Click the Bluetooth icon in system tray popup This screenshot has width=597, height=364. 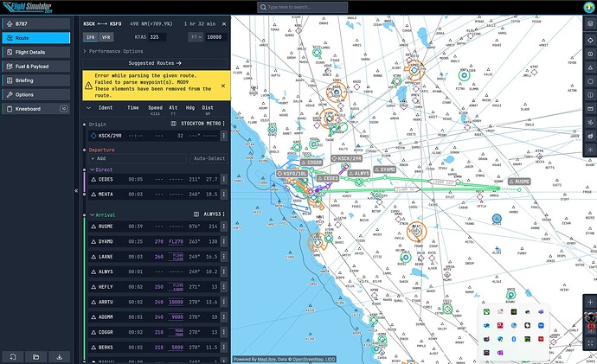click(x=514, y=339)
